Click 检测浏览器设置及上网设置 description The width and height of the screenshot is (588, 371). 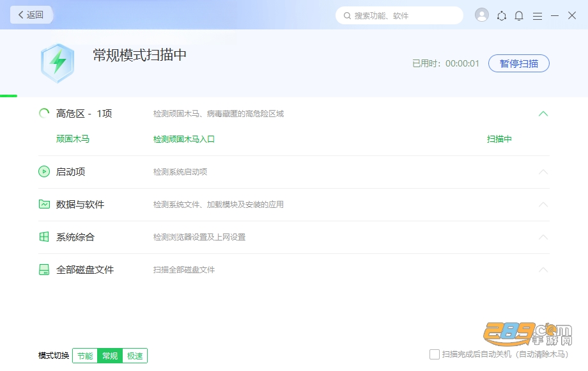click(x=199, y=237)
